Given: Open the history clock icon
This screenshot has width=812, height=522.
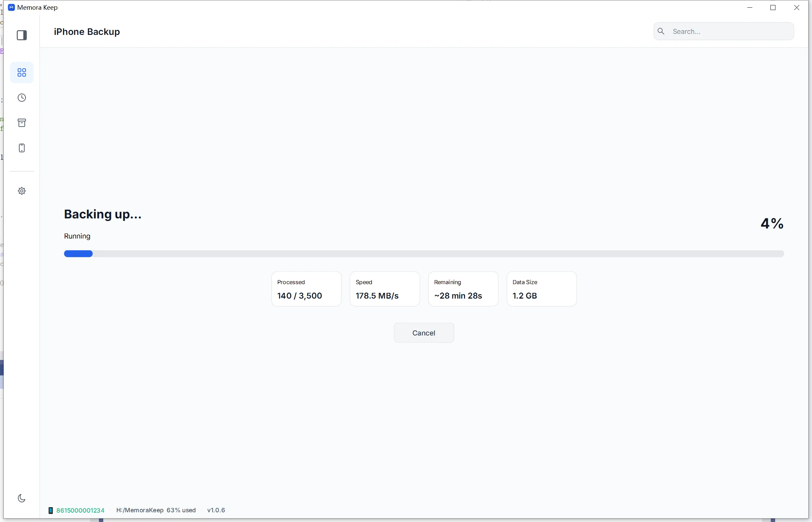Looking at the screenshot, I should 22,98.
